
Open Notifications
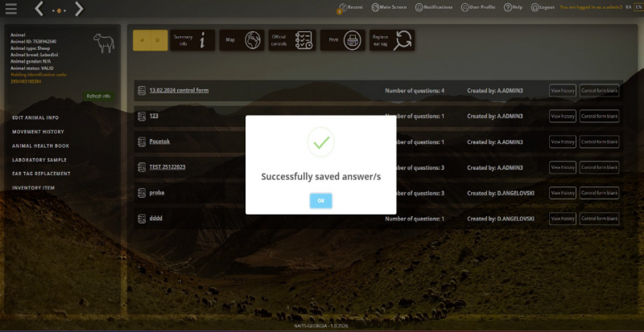(434, 7)
